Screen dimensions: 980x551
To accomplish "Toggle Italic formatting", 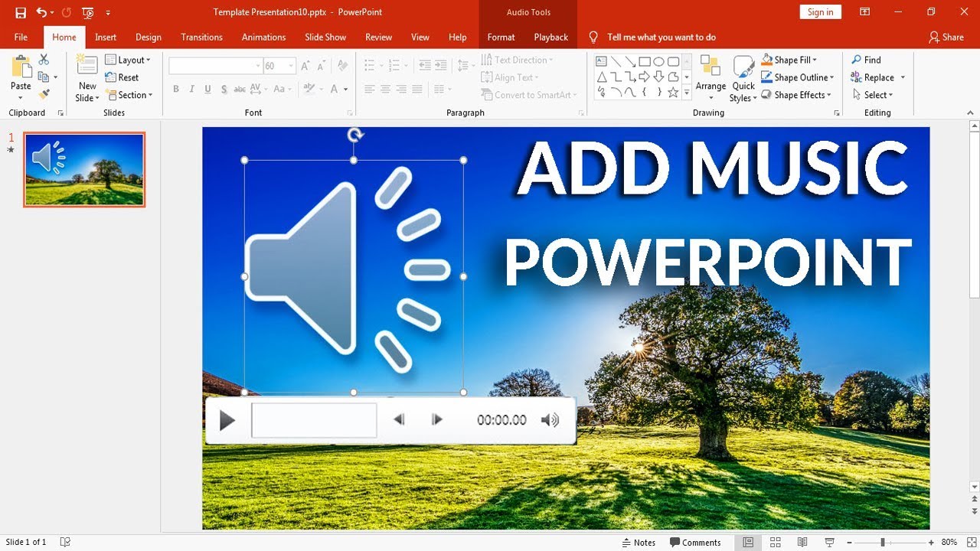I will (191, 89).
